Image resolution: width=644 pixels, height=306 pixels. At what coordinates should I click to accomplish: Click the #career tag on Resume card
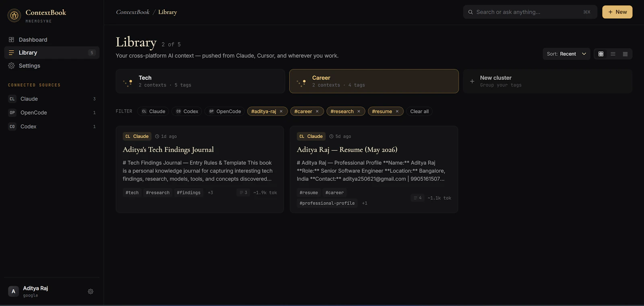click(334, 193)
